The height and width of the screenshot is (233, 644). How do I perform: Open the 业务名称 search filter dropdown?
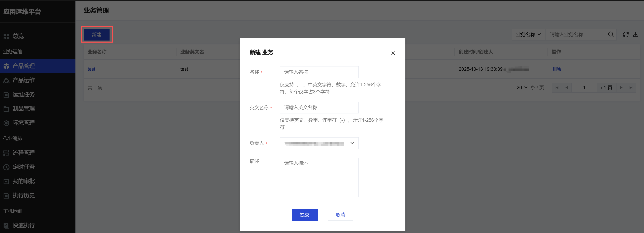coord(529,34)
